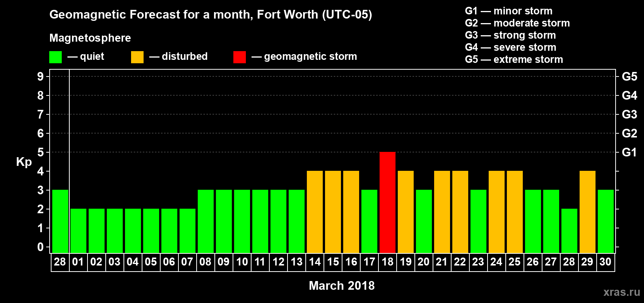
Task: Click the date label 21 on the axis
Action: (442, 262)
